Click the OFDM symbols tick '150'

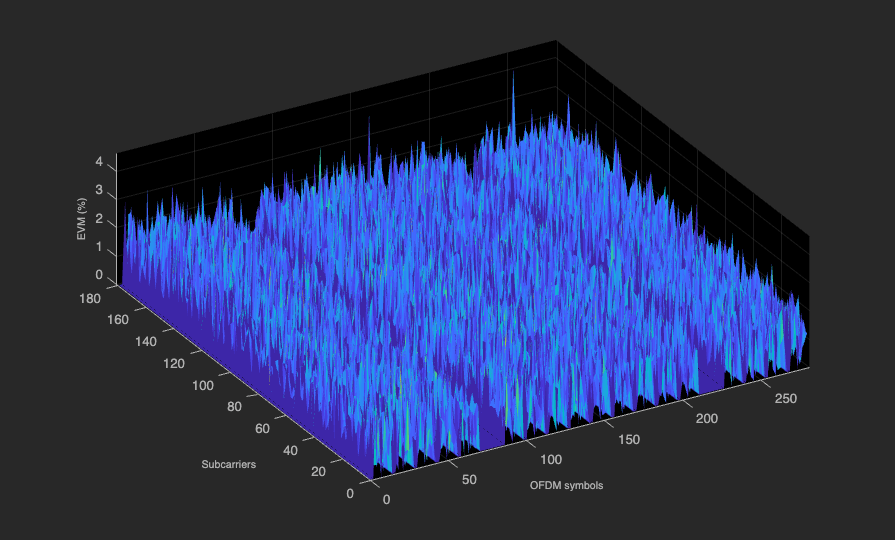pos(628,440)
